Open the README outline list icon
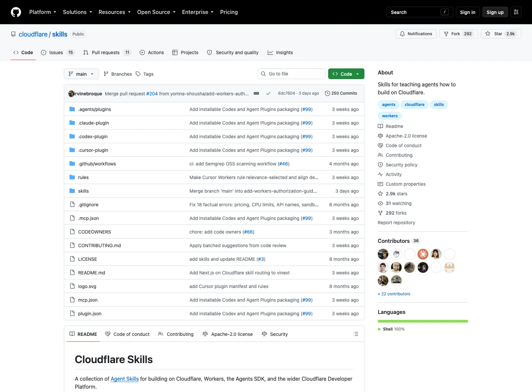The image size is (532, 392). [x=356, y=334]
